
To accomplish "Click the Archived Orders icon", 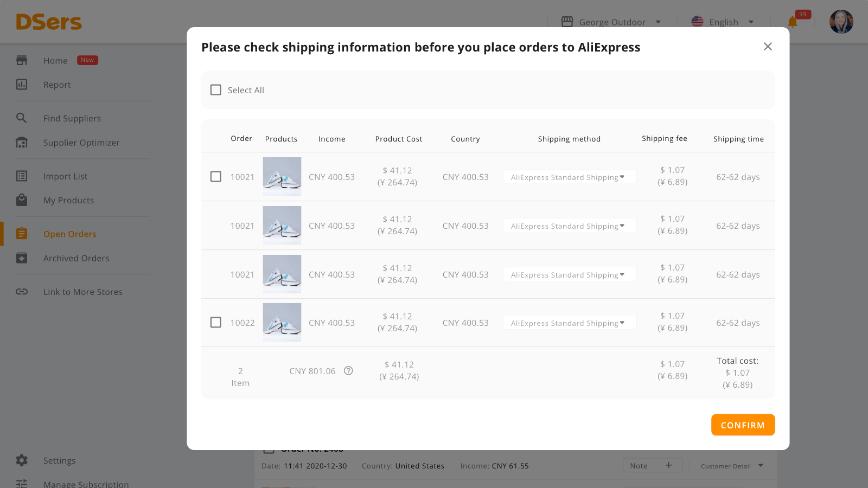I will coord(22,258).
